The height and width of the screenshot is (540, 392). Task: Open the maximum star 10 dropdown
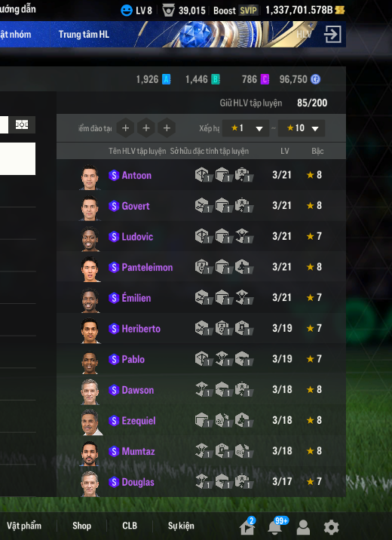[x=302, y=128]
